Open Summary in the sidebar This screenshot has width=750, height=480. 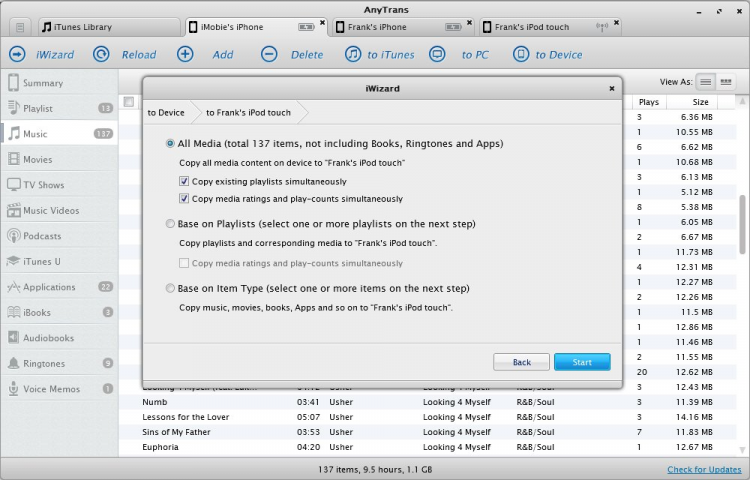coord(59,83)
